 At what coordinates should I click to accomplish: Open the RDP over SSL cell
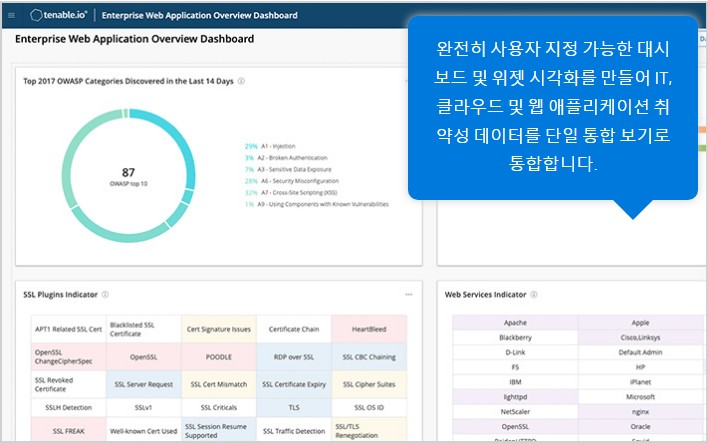(x=294, y=357)
